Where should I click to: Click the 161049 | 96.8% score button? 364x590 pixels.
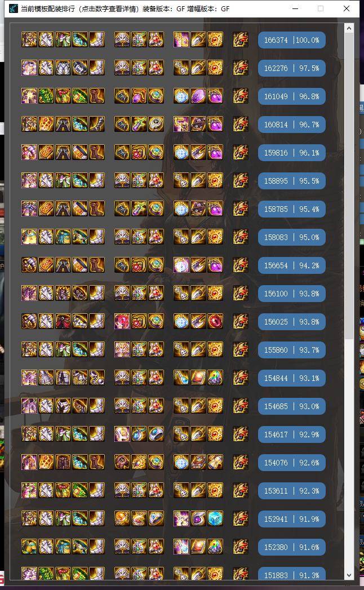(x=291, y=96)
